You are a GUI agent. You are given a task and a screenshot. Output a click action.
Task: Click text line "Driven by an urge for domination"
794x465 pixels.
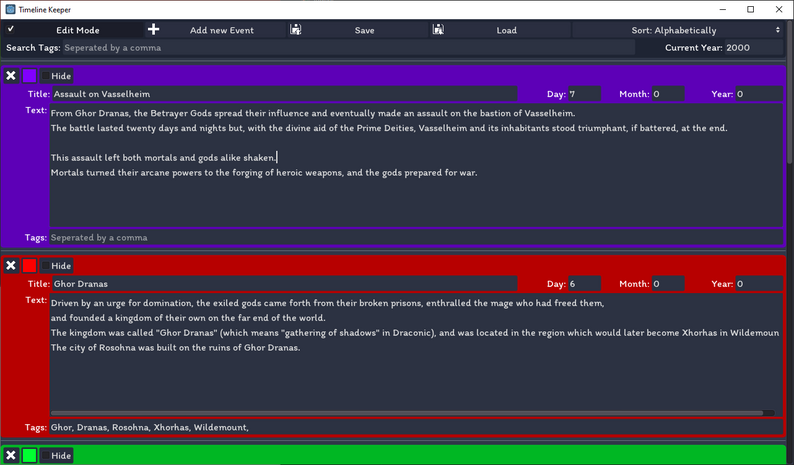(x=327, y=303)
